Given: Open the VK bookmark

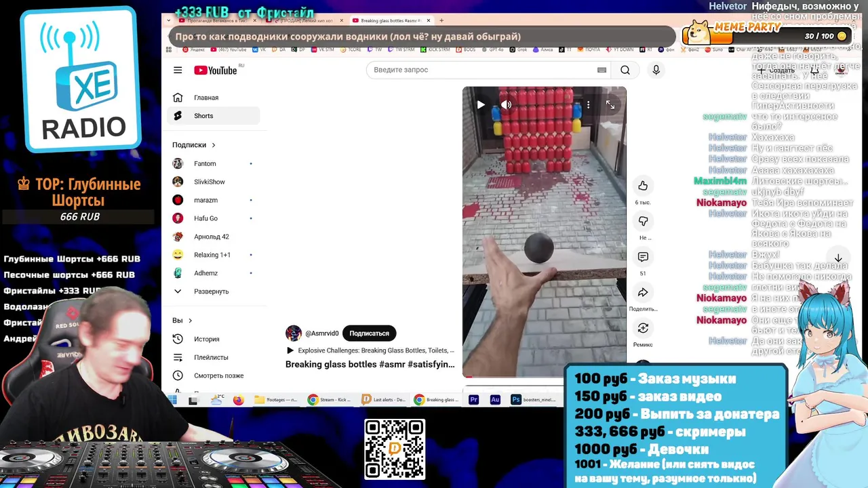Looking at the screenshot, I should click(259, 49).
